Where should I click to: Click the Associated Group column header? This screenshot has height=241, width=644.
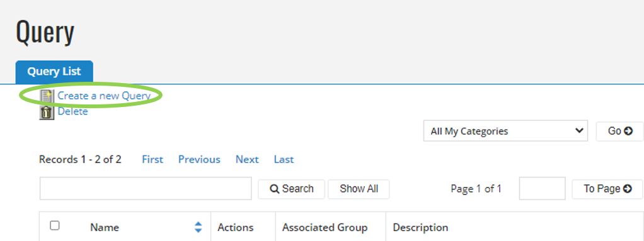point(325,228)
